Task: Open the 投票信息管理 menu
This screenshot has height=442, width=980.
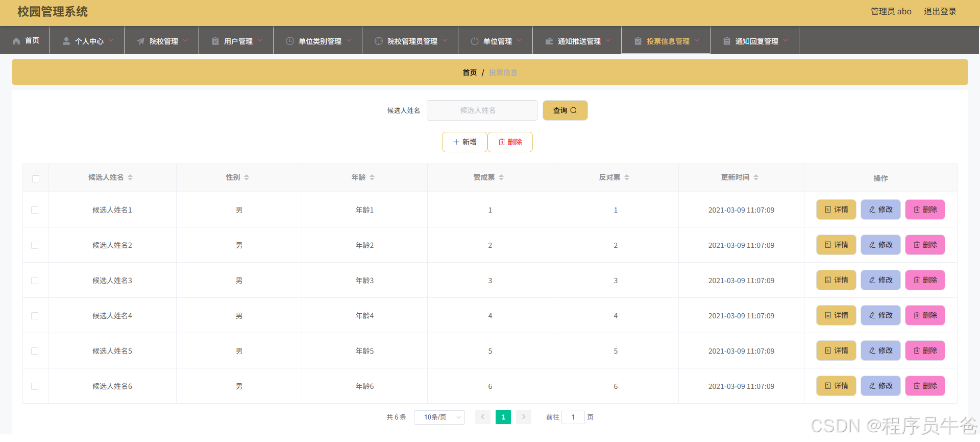Action: point(666,40)
